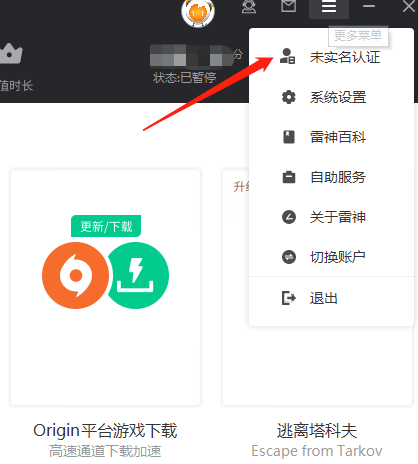
Task: Choose 雷神百科 menu item
Action: click(331, 137)
